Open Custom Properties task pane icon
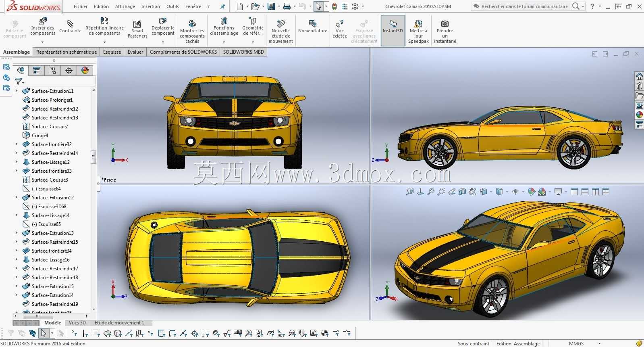644x347 pixels. click(639, 125)
